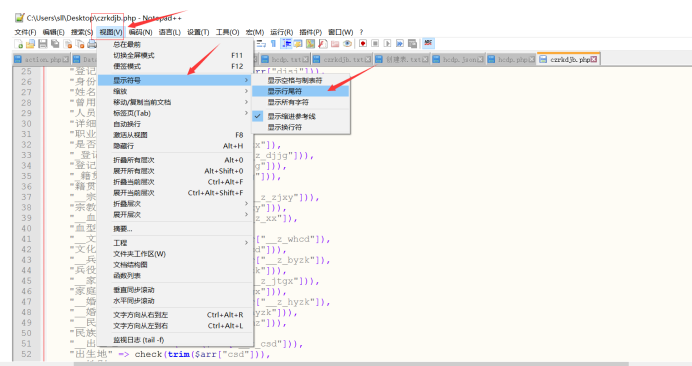Close the hcdp.json tab with its X
The image size is (692, 366).
tap(480, 59)
